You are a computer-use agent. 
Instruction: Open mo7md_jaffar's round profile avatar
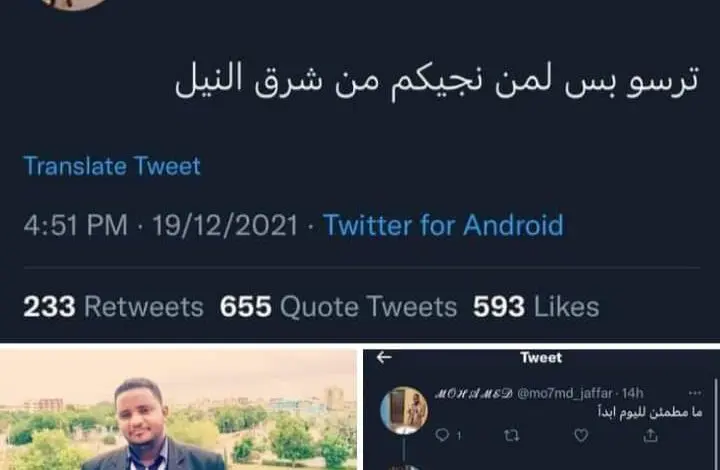[404, 410]
